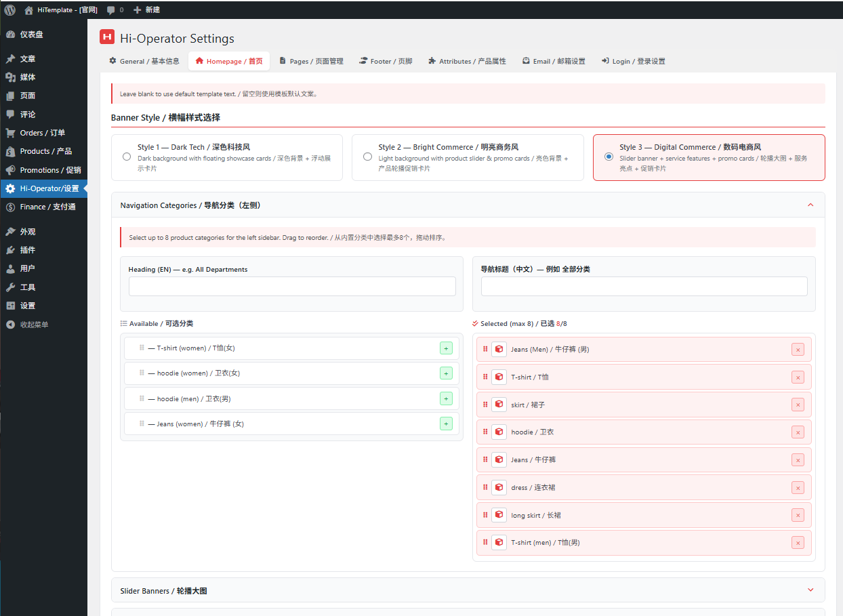This screenshot has height=616, width=843.
Task: Expand the Slider Banners section
Action: click(810, 590)
